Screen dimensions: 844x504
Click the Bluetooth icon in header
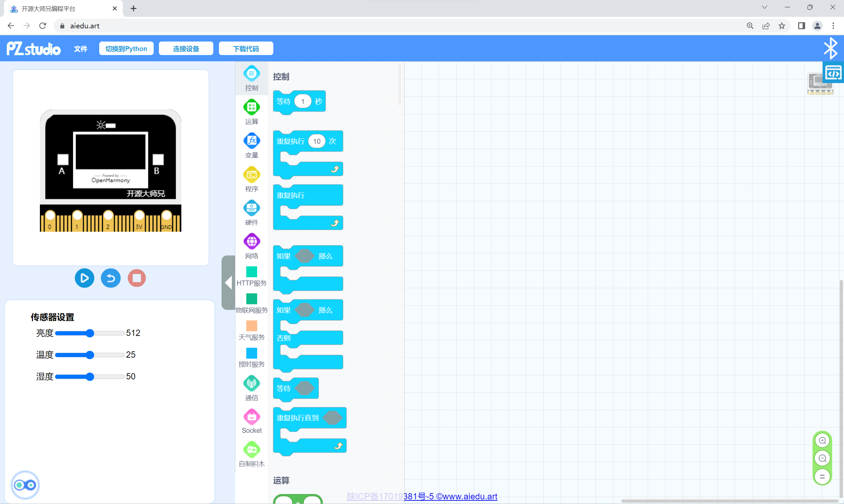pyautogui.click(x=830, y=48)
